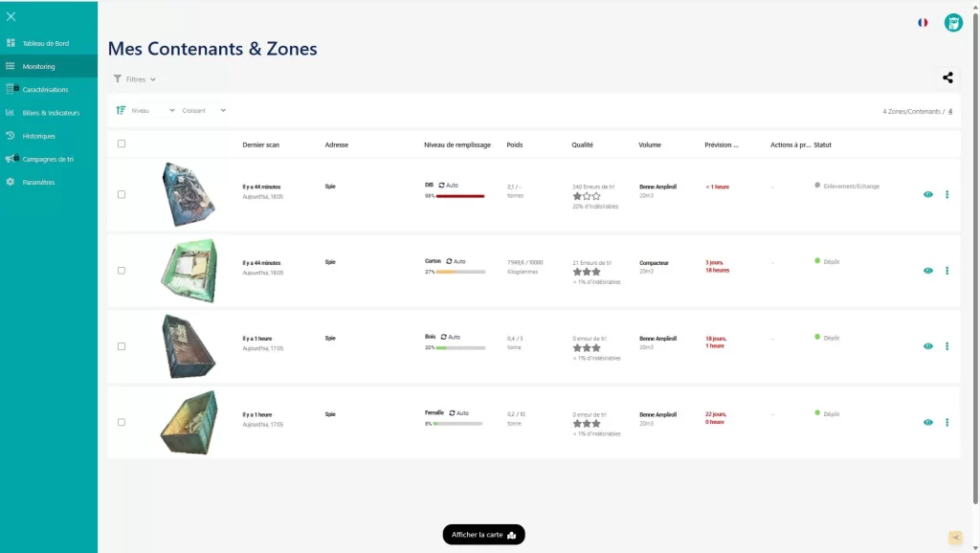Viewport: 980px width, 553px height.
Task: Open the three-dot menu for Ferraille row
Action: [947, 422]
